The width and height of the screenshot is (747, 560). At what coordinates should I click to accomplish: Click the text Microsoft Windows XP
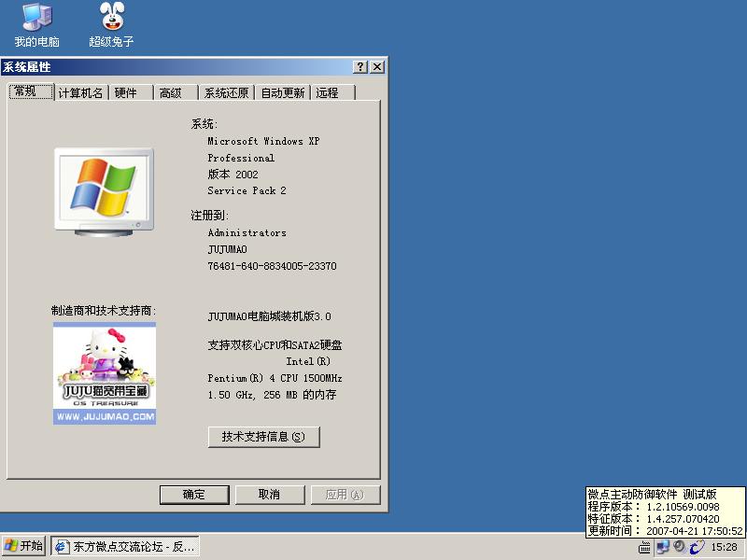[x=263, y=141]
